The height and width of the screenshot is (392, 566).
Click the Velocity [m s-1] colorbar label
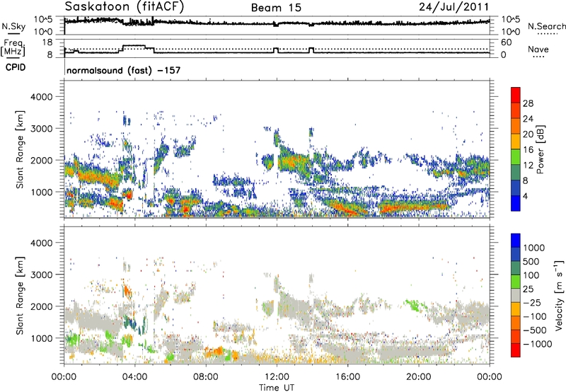[x=559, y=295]
